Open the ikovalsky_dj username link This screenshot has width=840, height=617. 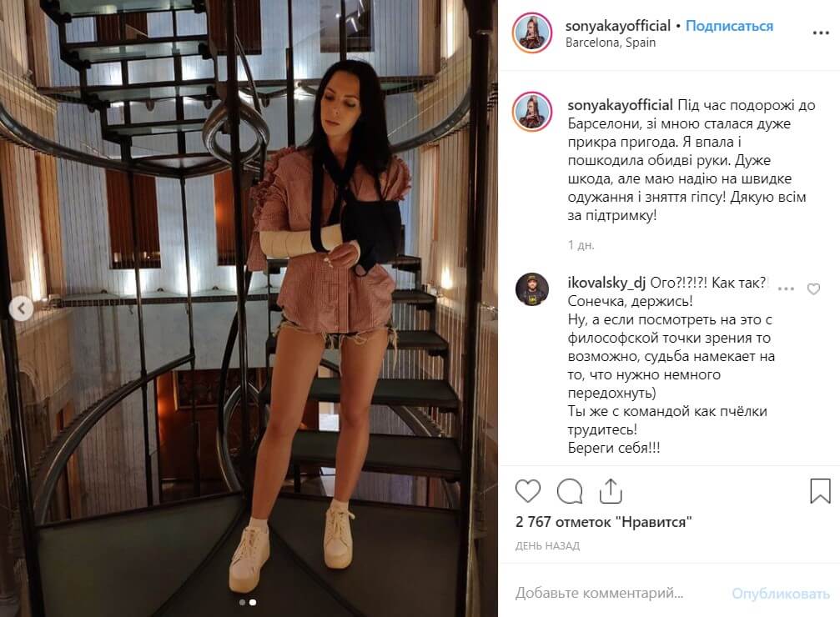pos(606,283)
